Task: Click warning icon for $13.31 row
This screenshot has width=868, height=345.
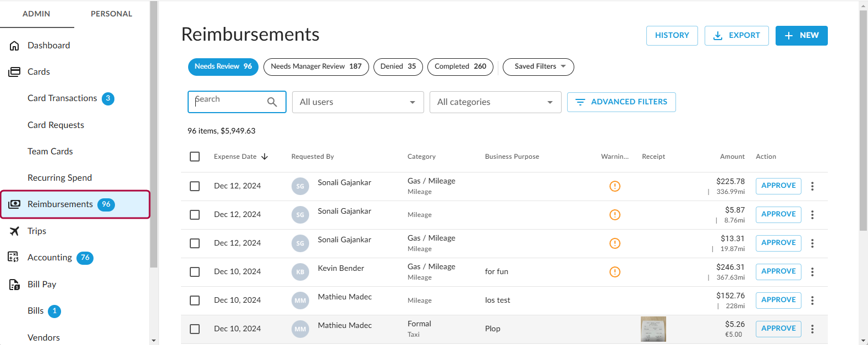Action: pyautogui.click(x=615, y=243)
